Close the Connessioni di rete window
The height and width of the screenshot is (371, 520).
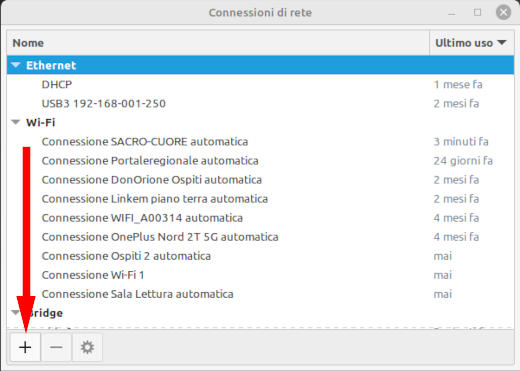click(503, 12)
